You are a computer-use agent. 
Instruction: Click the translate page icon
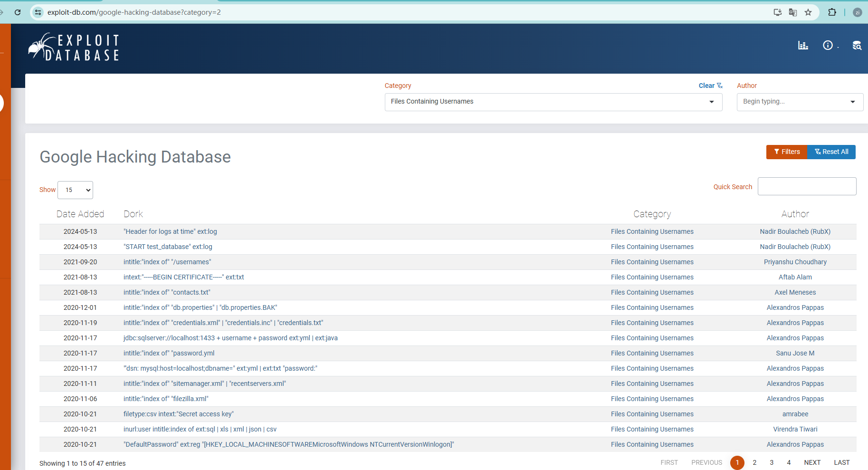point(793,12)
